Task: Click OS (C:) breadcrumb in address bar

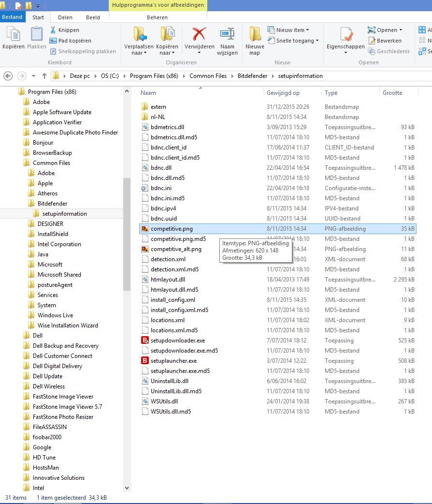Action: [x=110, y=76]
